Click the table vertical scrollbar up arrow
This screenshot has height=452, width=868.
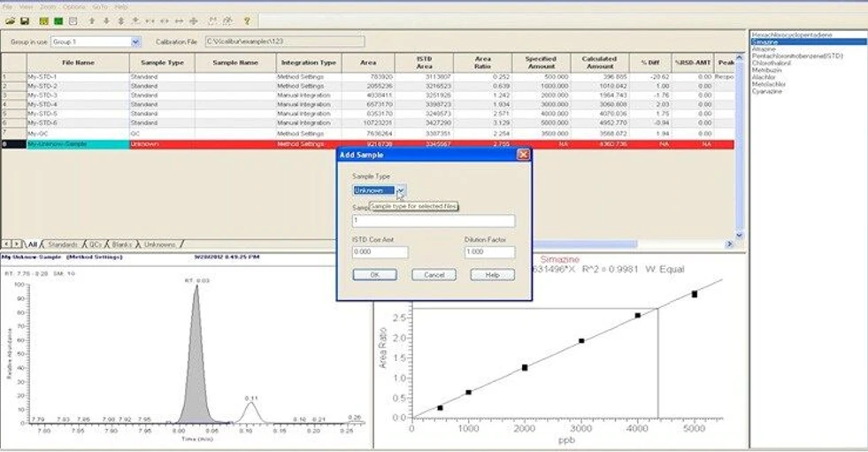coord(739,57)
